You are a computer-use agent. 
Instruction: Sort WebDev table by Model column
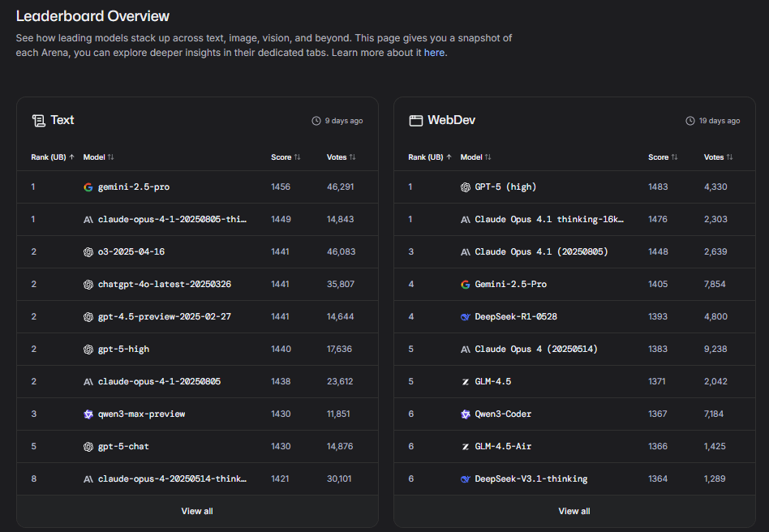point(475,157)
